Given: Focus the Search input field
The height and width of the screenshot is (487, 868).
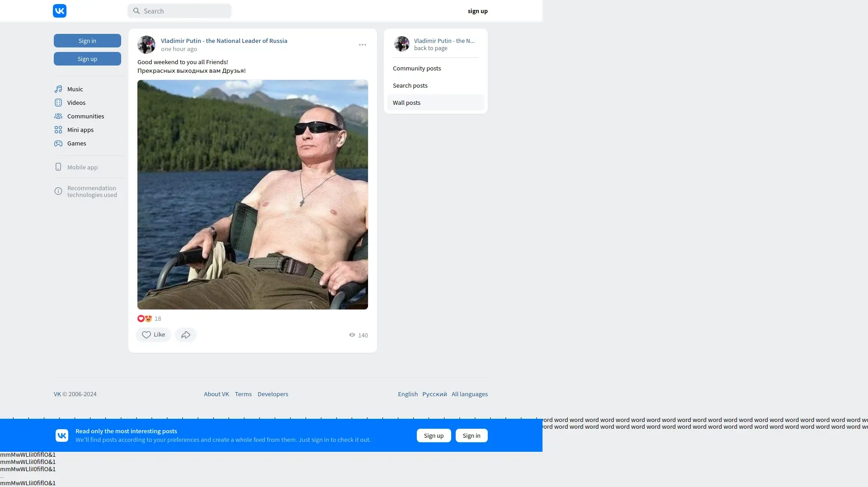Looking at the screenshot, I should 179,11.
